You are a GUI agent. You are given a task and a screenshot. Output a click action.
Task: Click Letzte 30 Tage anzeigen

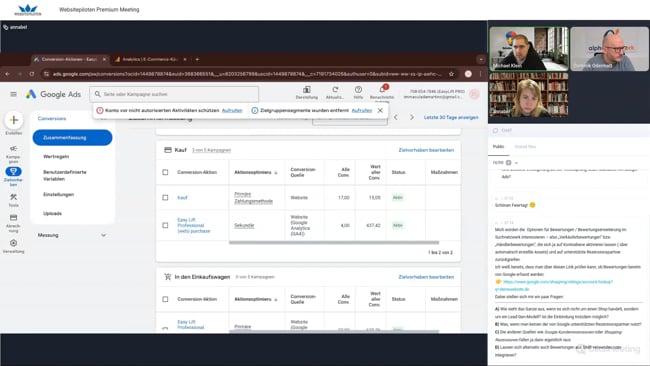tap(451, 117)
